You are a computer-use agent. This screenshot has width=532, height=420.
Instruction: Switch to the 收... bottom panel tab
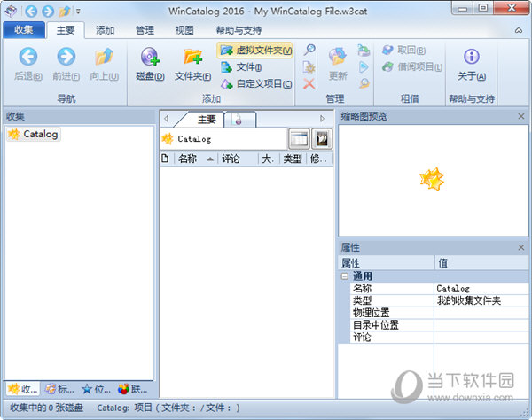click(23, 389)
